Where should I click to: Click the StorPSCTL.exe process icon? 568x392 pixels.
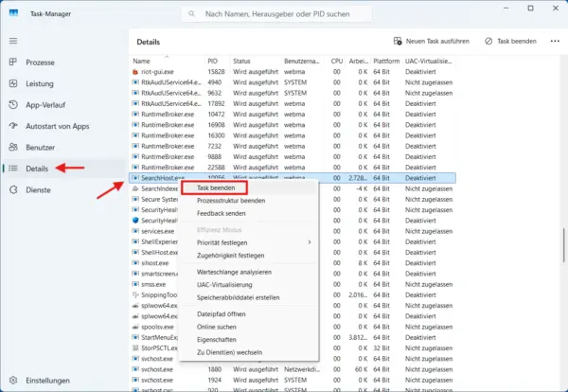[135, 347]
